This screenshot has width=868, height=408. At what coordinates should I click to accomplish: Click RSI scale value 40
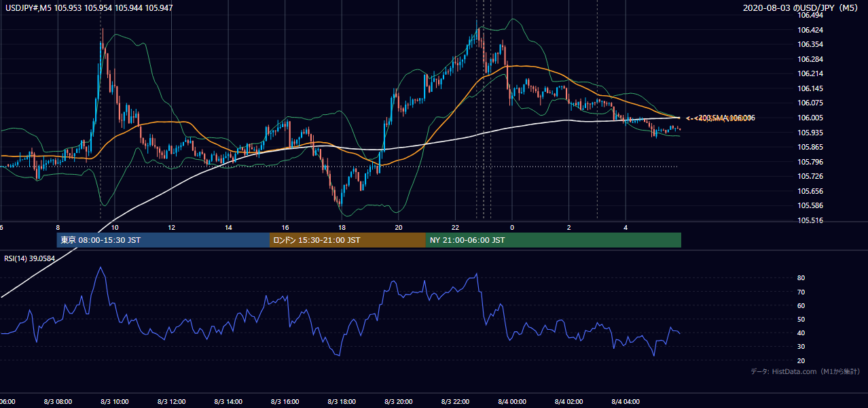click(x=801, y=333)
